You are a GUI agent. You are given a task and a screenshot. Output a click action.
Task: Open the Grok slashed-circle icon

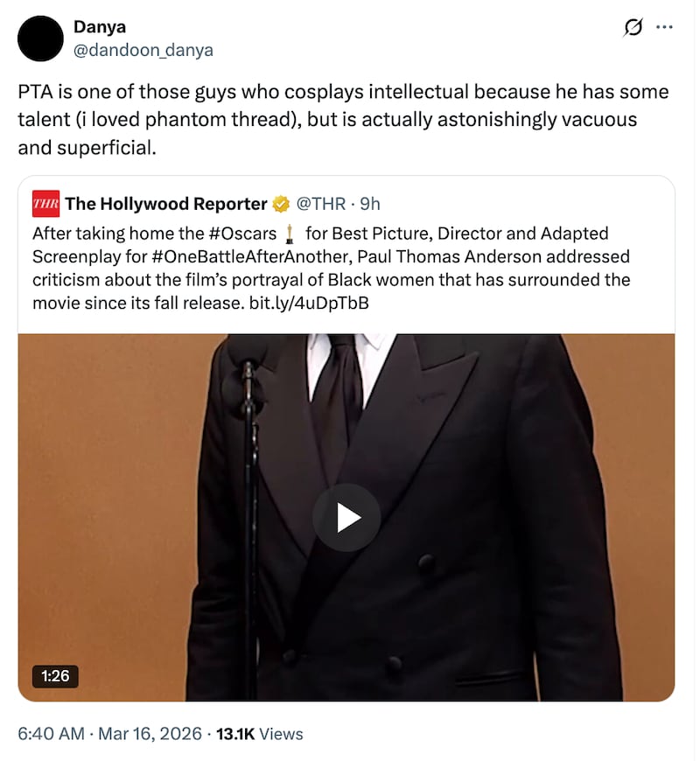[632, 29]
